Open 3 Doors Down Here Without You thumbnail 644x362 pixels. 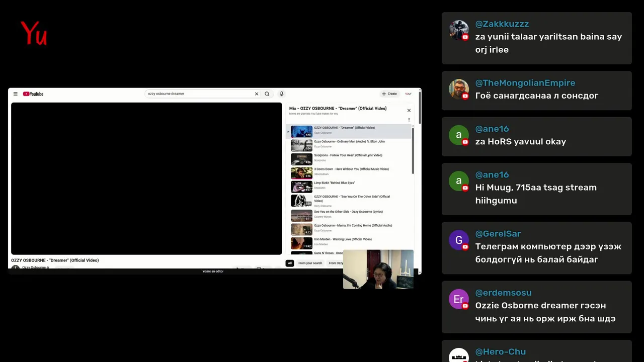[x=301, y=173]
